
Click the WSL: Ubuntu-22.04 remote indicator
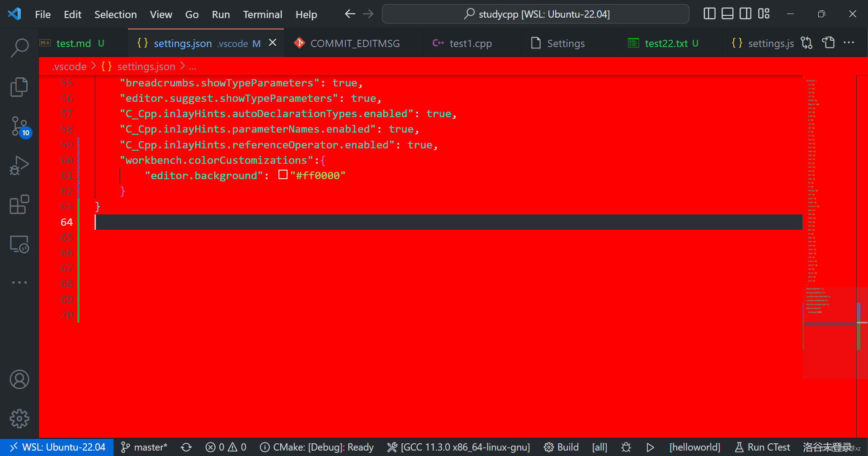pyautogui.click(x=57, y=447)
